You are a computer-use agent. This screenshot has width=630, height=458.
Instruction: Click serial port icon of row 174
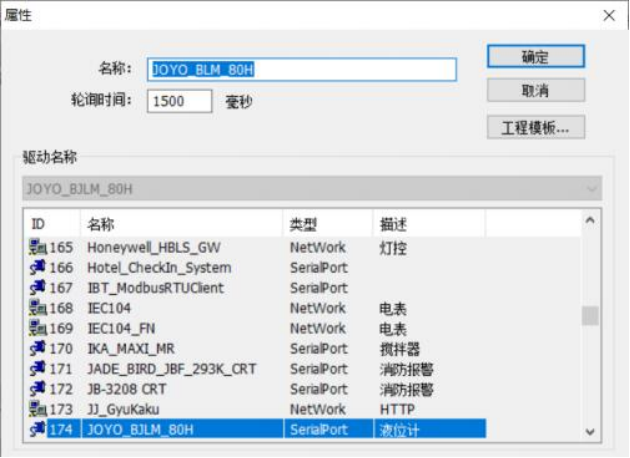coord(38,429)
